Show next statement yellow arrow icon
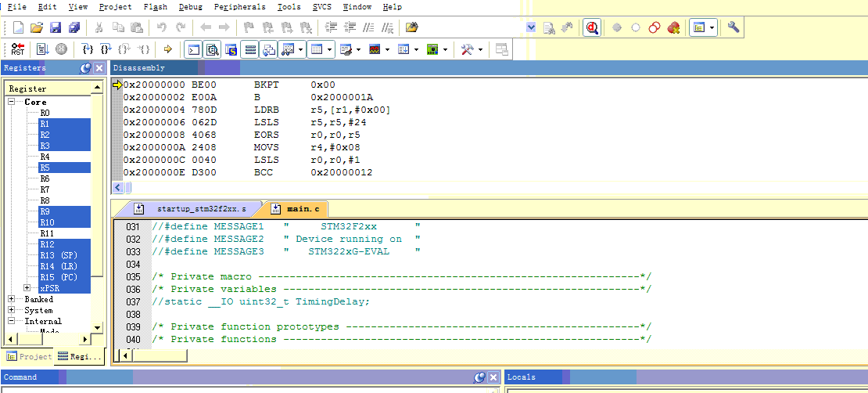This screenshot has height=393, width=868. 168,49
